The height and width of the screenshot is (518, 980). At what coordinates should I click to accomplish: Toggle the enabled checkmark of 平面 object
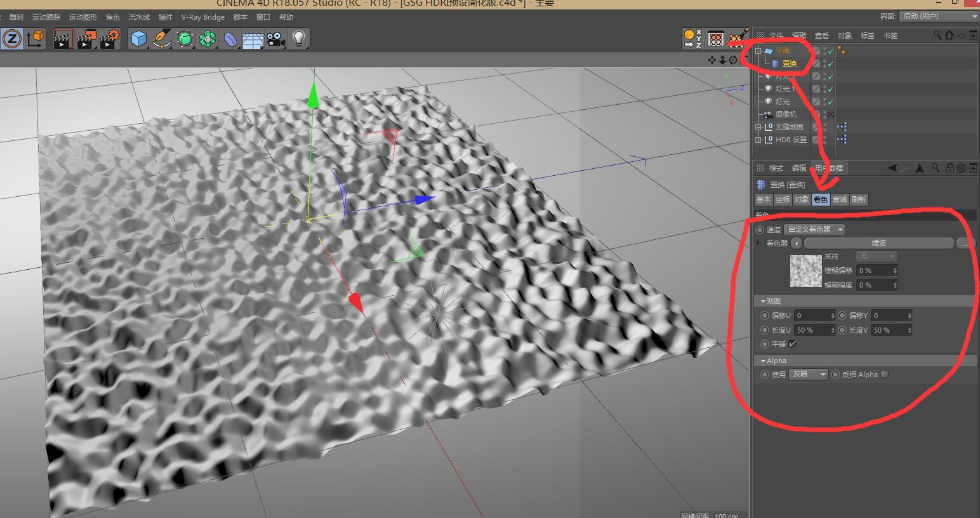click(830, 51)
